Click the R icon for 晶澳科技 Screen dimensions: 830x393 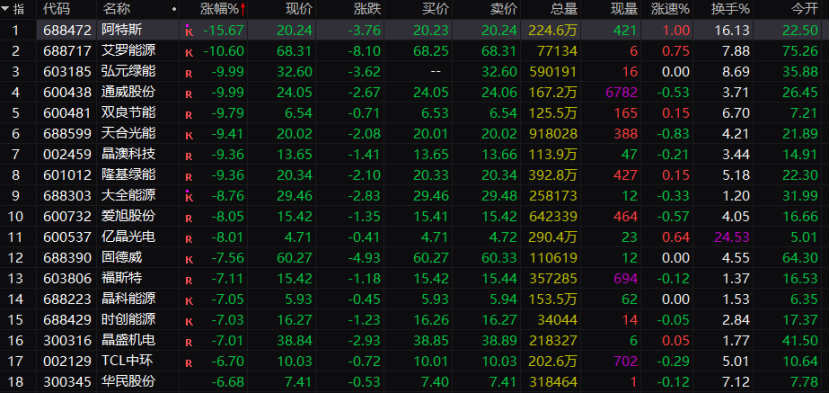[x=188, y=156]
